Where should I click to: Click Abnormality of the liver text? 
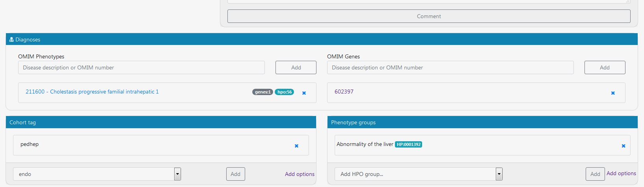(365, 144)
